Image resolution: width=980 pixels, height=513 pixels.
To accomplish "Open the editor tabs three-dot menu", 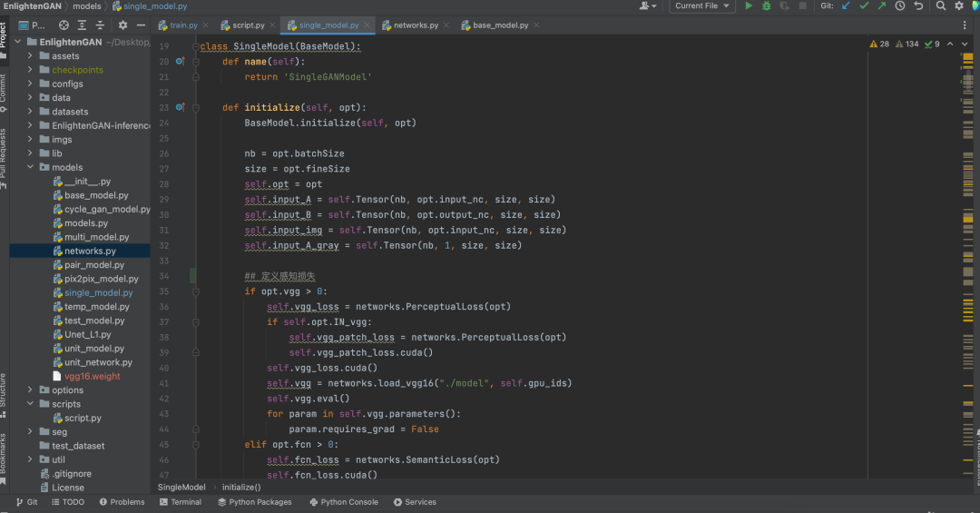I will [965, 25].
